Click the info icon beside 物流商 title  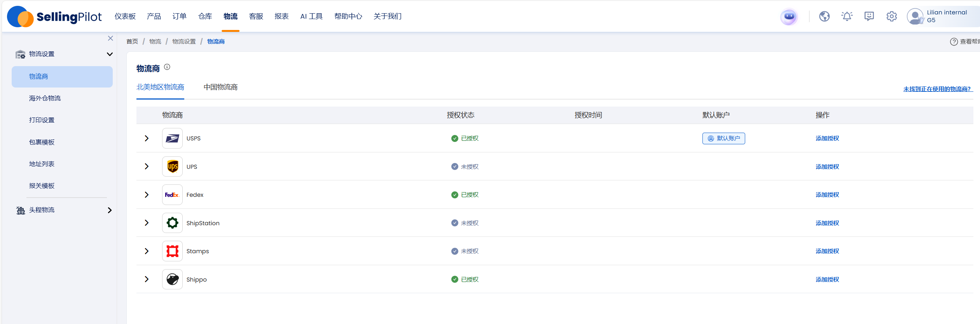167,67
